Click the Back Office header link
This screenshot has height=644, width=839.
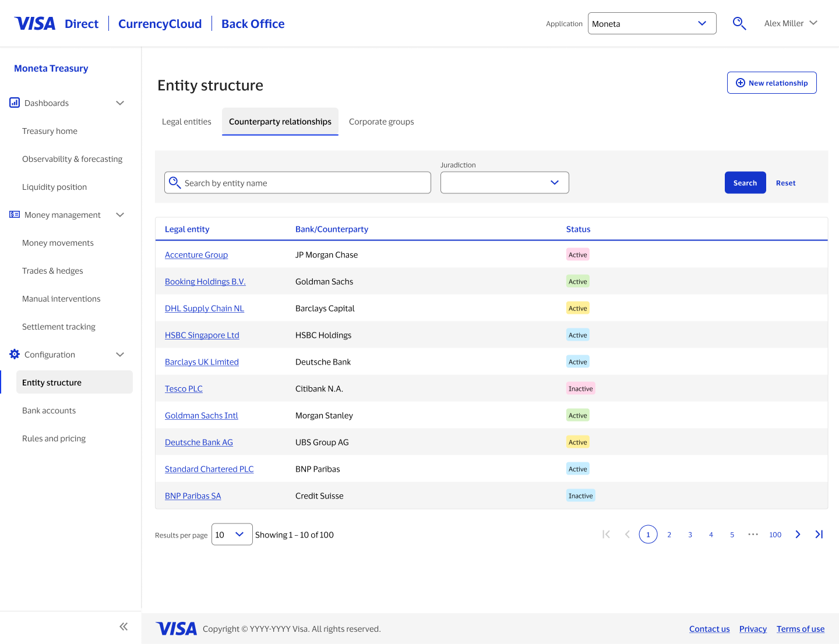point(253,23)
